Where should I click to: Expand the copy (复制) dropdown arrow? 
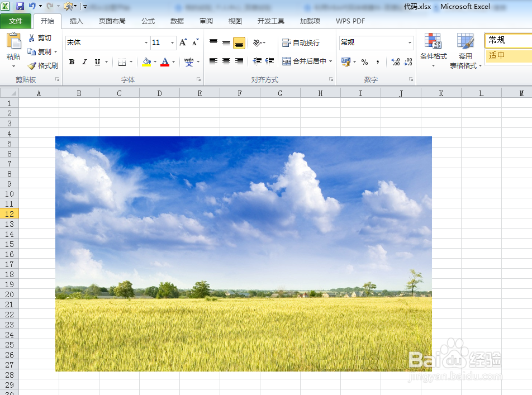tap(56, 51)
